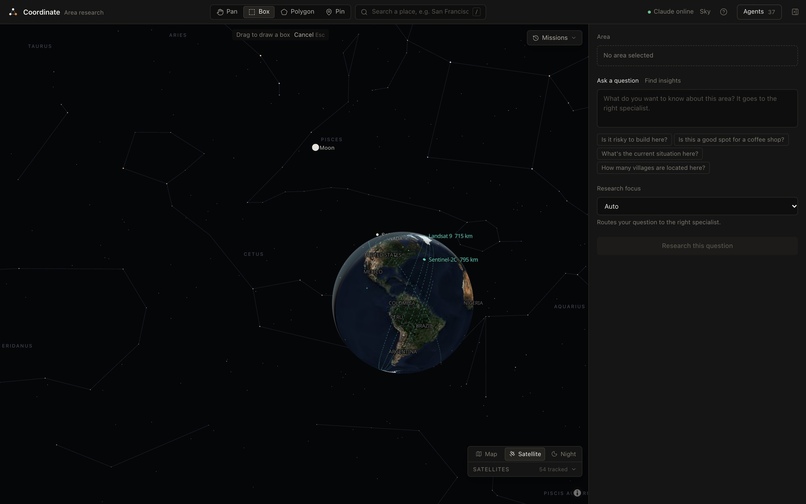Click the CETUS constellation label
This screenshot has width=806, height=504.
253,254
